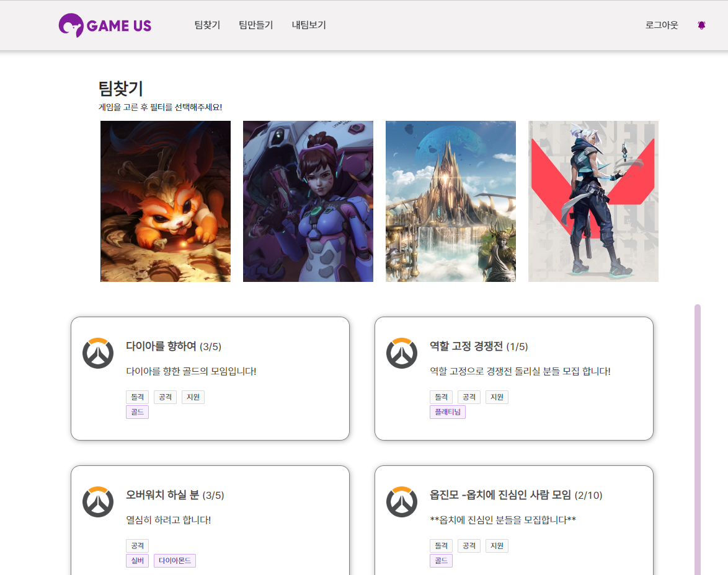
Task: Click Overwatch icon on 오버워치 하실 분 card
Action: click(98, 502)
